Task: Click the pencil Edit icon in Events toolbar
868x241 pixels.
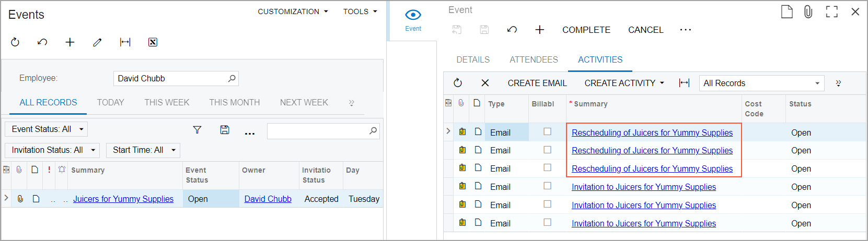Action: (x=97, y=42)
